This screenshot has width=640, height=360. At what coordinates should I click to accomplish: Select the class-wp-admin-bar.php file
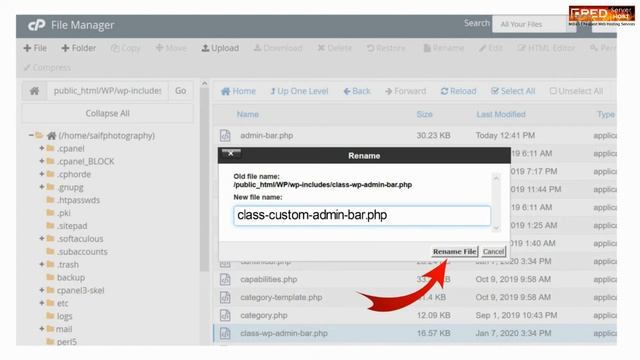coord(284,333)
